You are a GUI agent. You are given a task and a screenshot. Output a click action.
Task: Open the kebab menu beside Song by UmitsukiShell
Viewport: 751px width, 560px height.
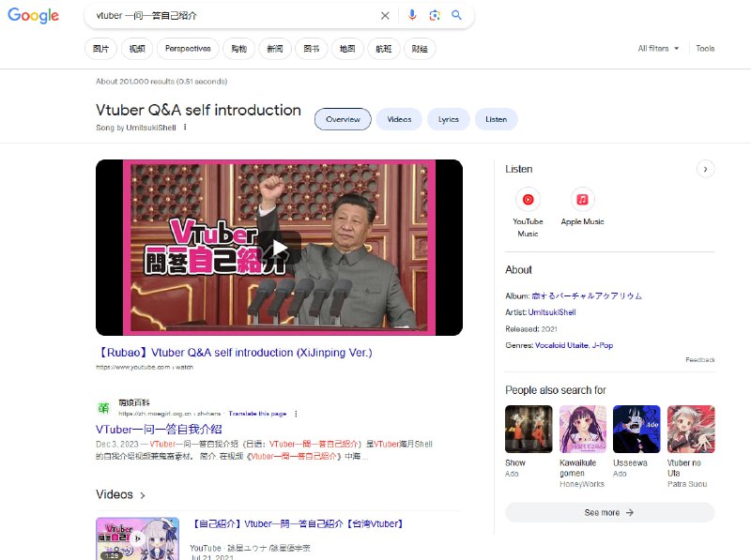(x=185, y=127)
